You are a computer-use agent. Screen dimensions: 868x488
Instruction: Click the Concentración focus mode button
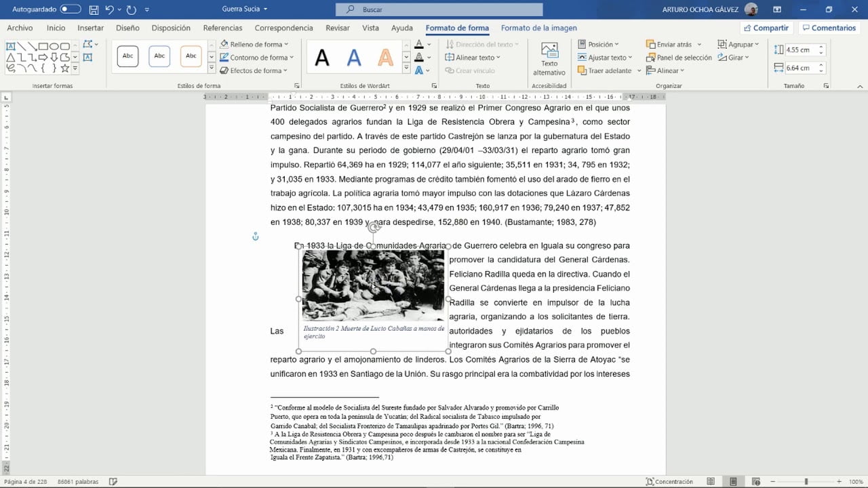click(x=669, y=482)
